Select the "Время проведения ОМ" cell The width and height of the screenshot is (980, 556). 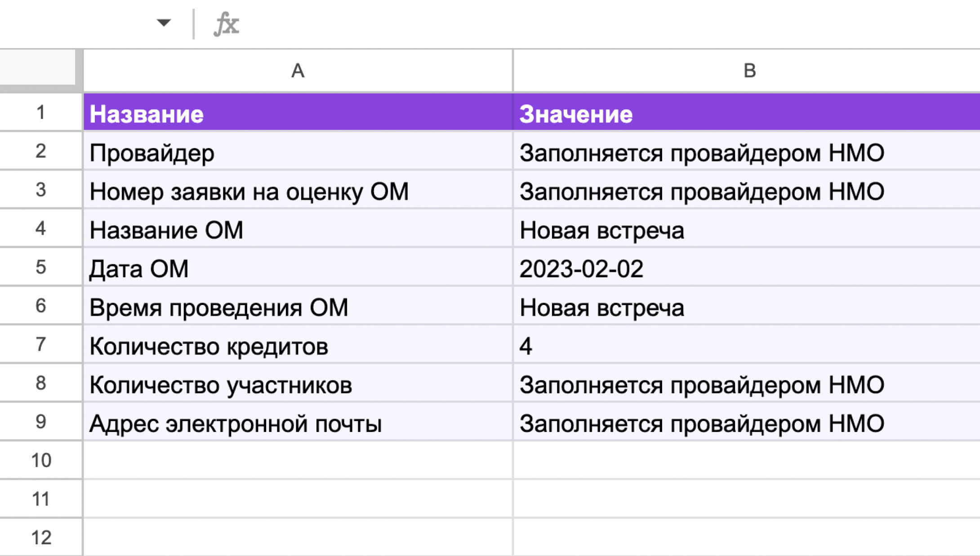pyautogui.click(x=298, y=306)
